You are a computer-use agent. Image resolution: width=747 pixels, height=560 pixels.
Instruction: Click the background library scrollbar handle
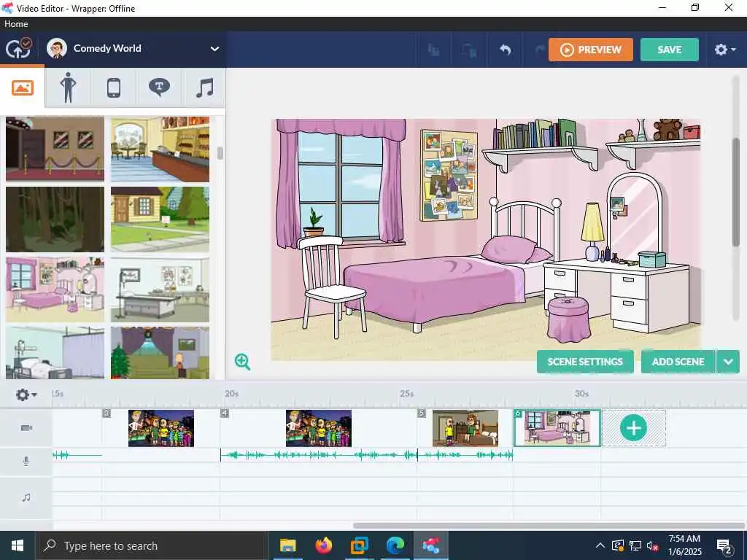coord(220,153)
